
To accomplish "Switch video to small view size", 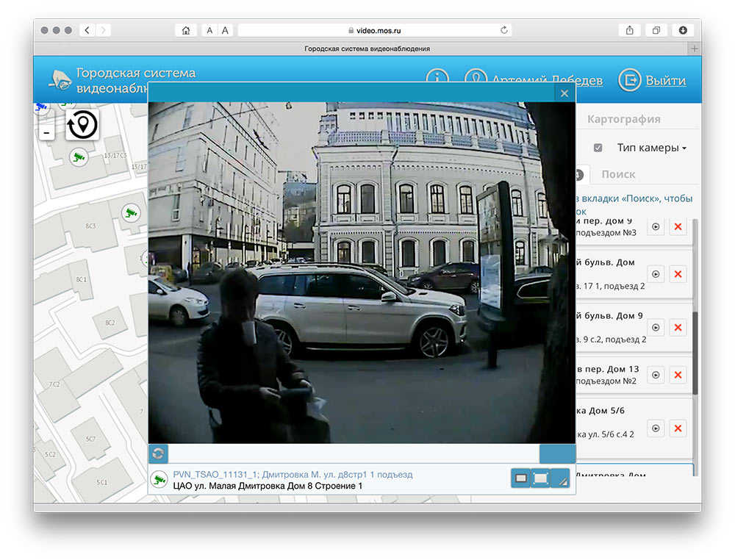I will pyautogui.click(x=521, y=478).
